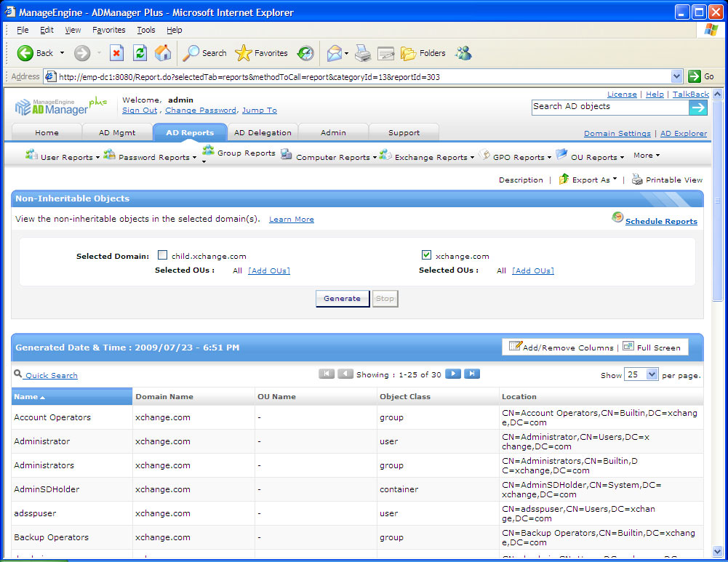Click the Quick Search magnifier icon
This screenshot has width=728, height=562.
pyautogui.click(x=18, y=374)
